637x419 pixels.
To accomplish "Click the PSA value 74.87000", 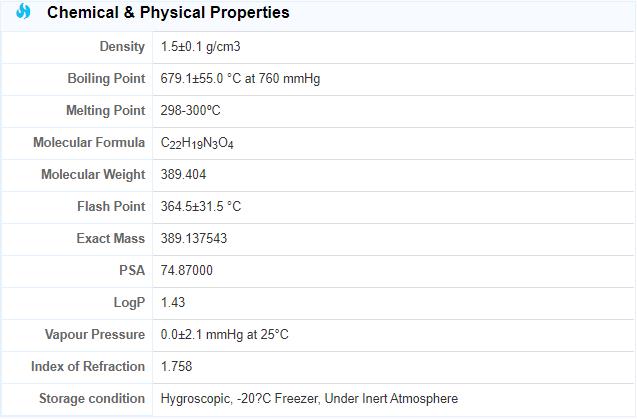I will pos(186,271).
